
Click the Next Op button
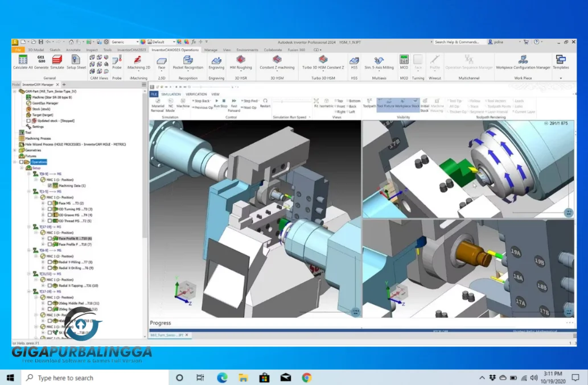(249, 107)
